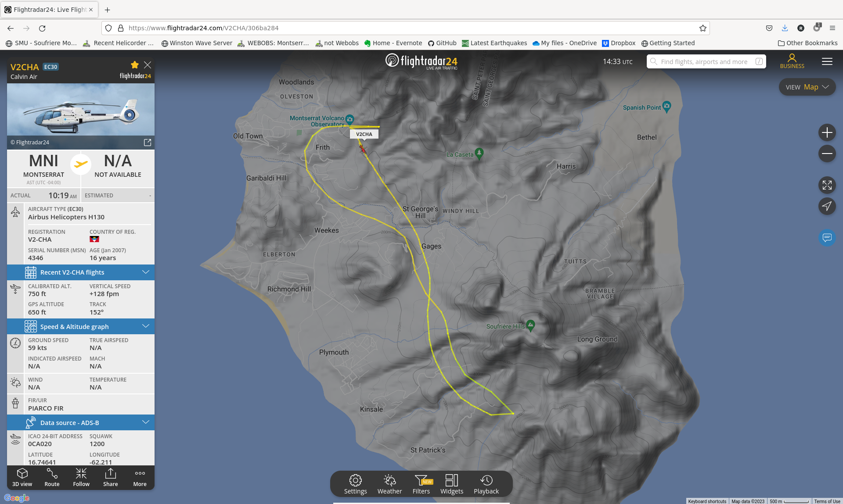Zoom in on the map
This screenshot has height=504, width=843.
click(827, 132)
